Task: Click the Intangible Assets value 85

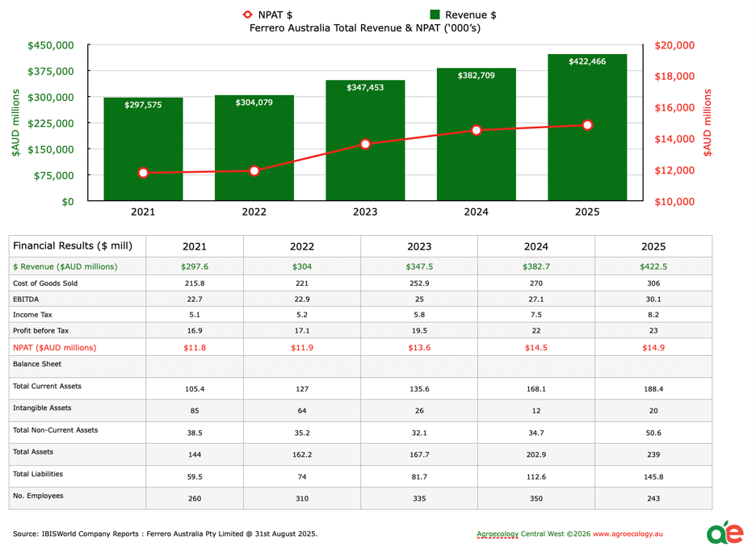Action: [x=195, y=411]
